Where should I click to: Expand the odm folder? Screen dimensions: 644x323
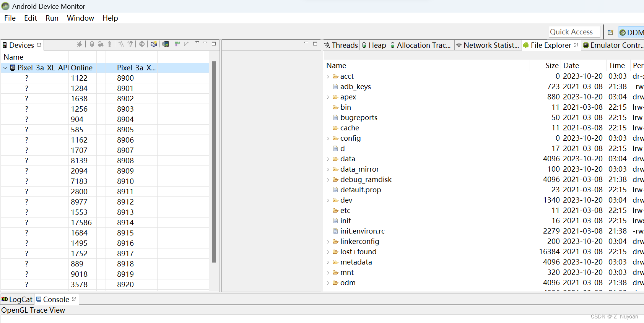point(328,283)
